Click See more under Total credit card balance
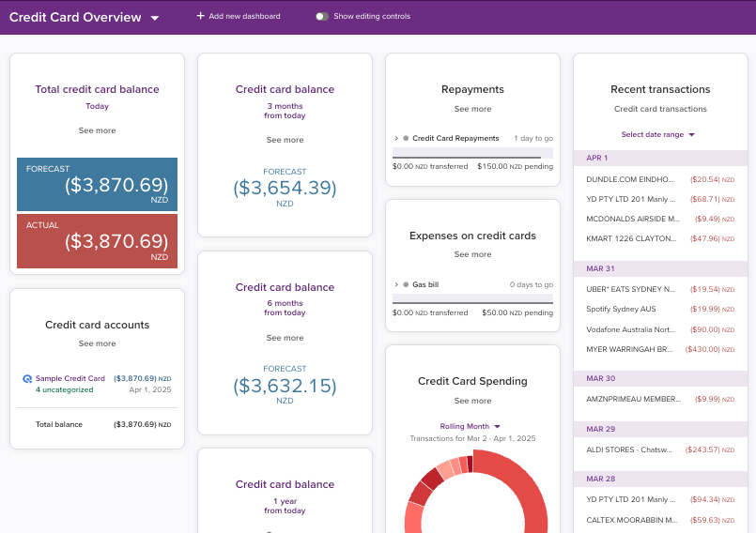The height and width of the screenshot is (533, 756). [x=97, y=130]
